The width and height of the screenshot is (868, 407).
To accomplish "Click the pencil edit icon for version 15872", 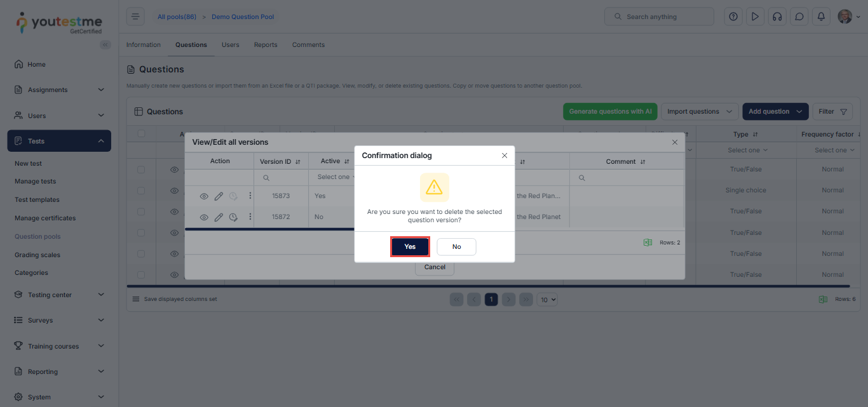I will coord(219,217).
